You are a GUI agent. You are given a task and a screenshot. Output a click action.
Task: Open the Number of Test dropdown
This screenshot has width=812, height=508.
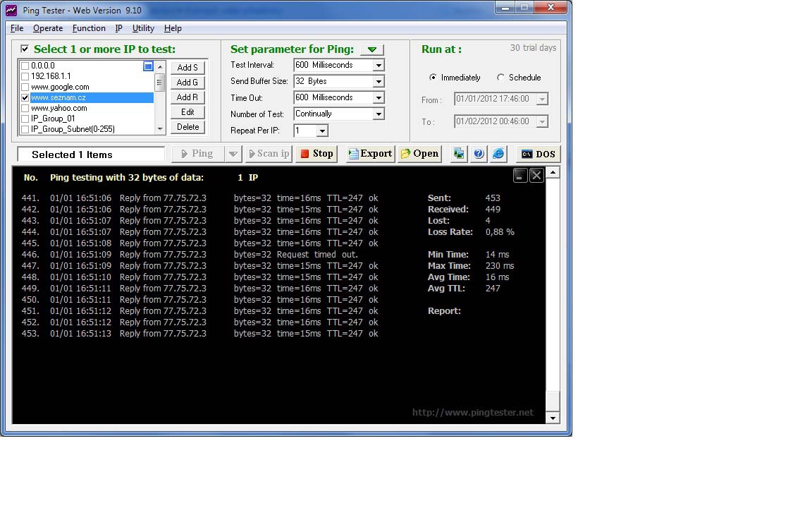click(379, 114)
